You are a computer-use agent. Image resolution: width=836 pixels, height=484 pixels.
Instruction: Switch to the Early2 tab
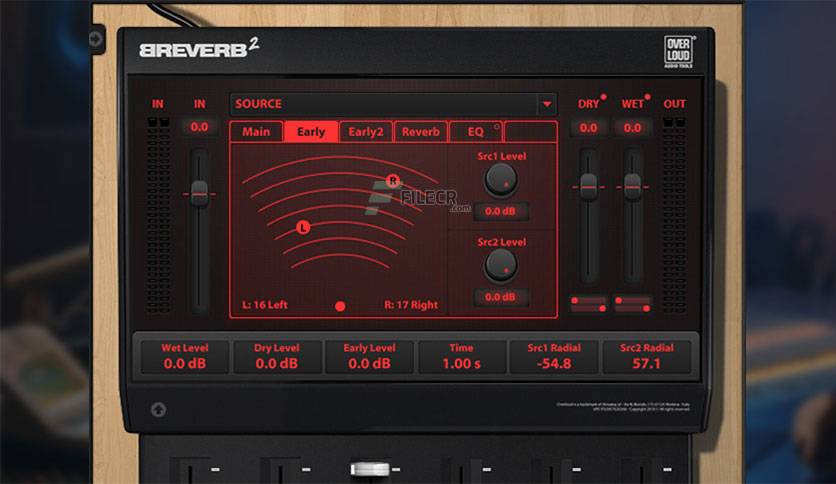pyautogui.click(x=366, y=132)
